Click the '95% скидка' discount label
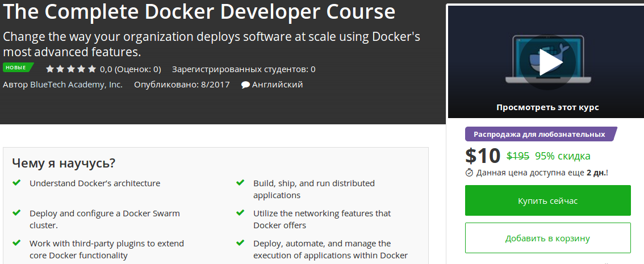The image size is (644, 264). 563,156
